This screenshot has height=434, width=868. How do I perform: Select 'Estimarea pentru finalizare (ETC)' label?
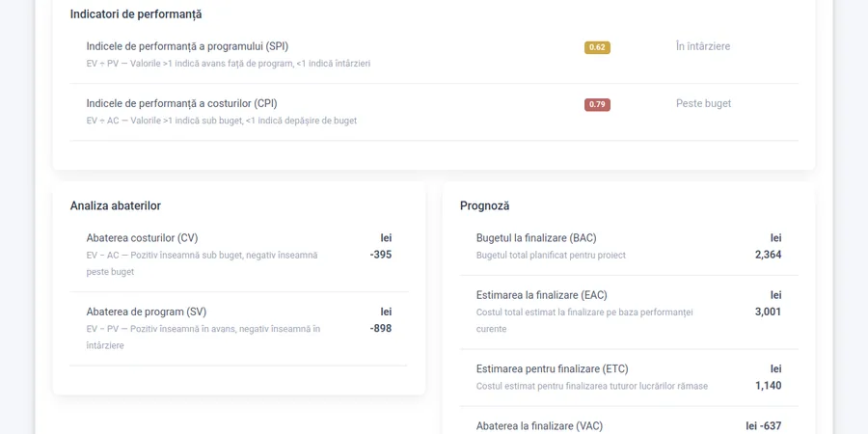[552, 368]
